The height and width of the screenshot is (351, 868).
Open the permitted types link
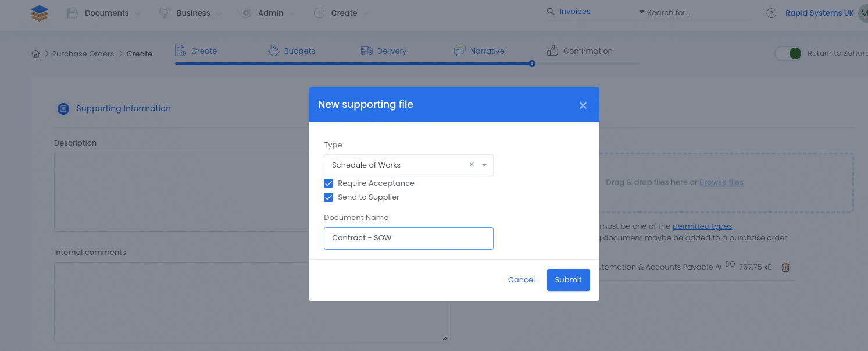click(x=702, y=226)
